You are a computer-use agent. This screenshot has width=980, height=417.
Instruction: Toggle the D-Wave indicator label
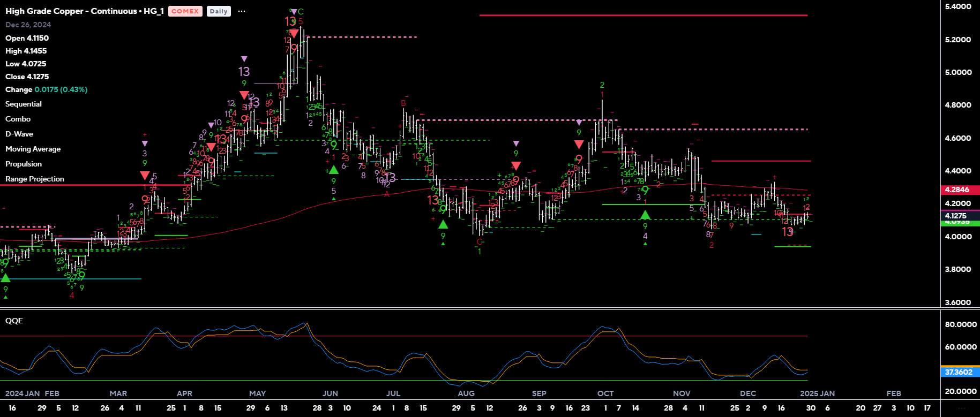[x=19, y=134]
